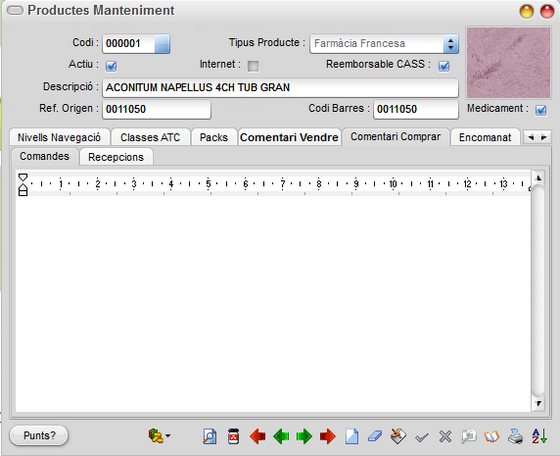Image resolution: width=560 pixels, height=456 pixels.
Task: Toggle the Reemborsable CASS checkbox
Action: [x=444, y=66]
